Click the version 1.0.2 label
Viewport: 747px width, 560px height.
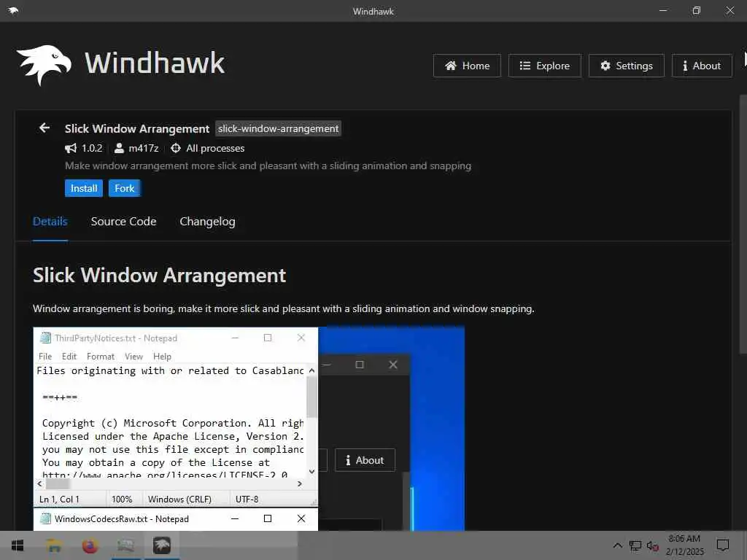pos(92,148)
